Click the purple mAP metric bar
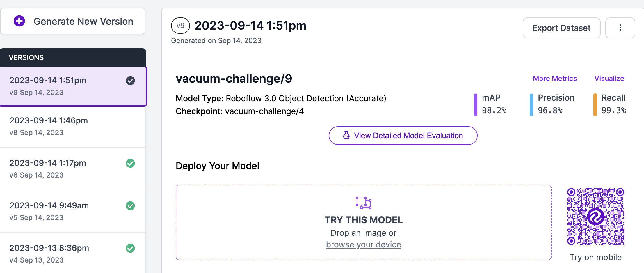Viewport: 644px width, 273px height. point(475,105)
